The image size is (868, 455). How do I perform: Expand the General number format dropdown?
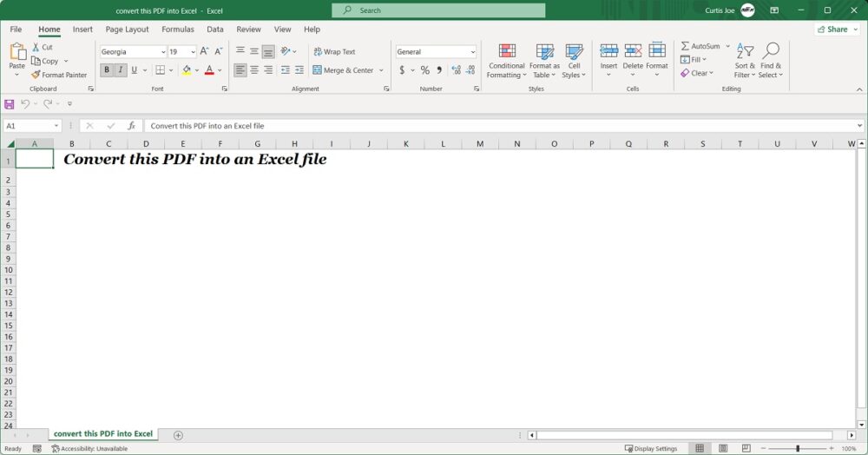(x=471, y=52)
